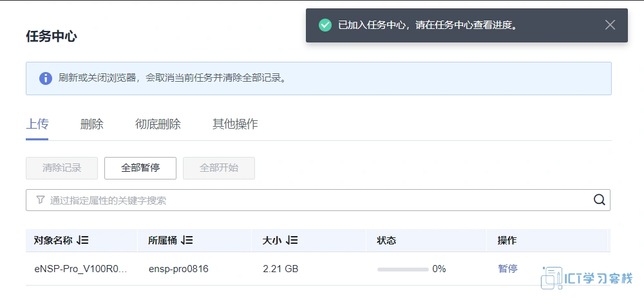644x303 pixels.
Task: Close the task center notification toast
Action: [610, 25]
